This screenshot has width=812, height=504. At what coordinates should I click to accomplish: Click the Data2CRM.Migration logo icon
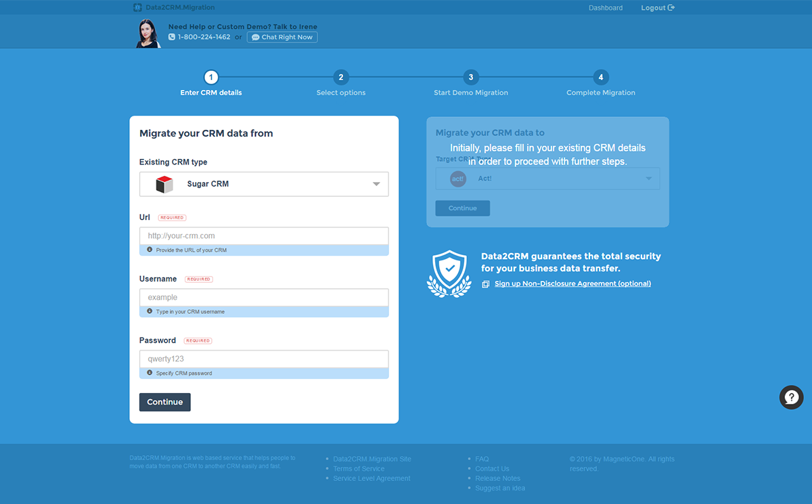coord(137,7)
